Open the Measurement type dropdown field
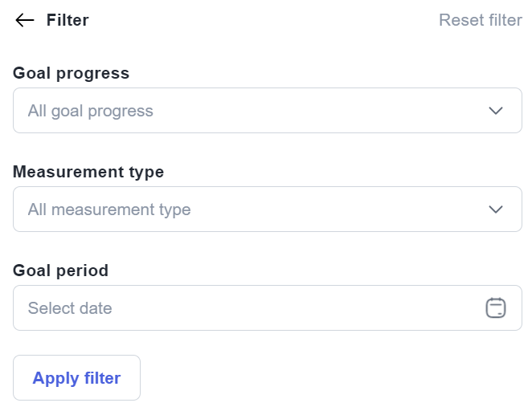The image size is (532, 411). pos(267,210)
